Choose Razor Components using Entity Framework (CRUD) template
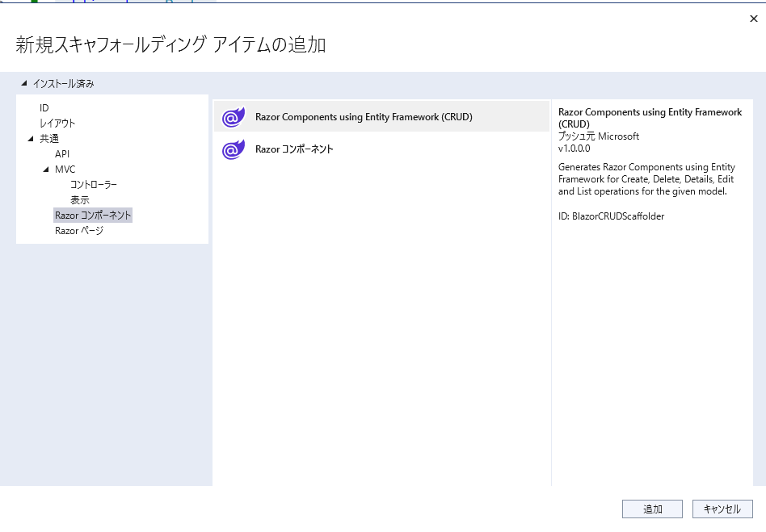766x532 pixels. point(381,116)
